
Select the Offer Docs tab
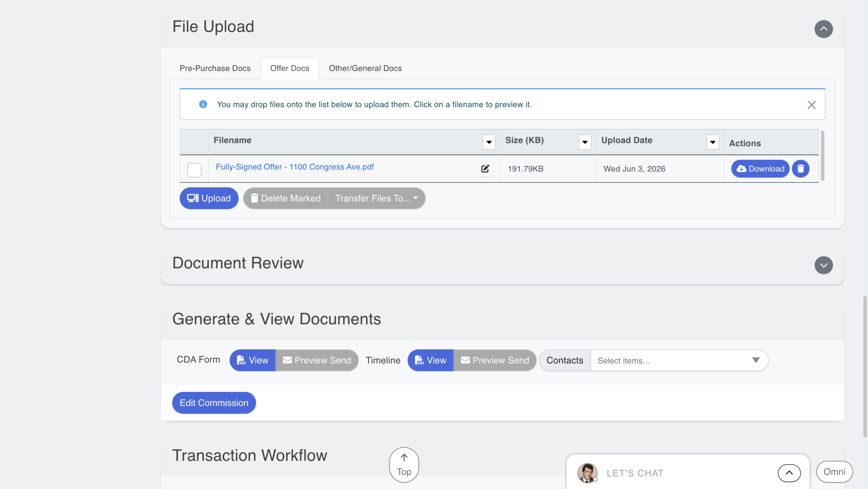coord(290,68)
